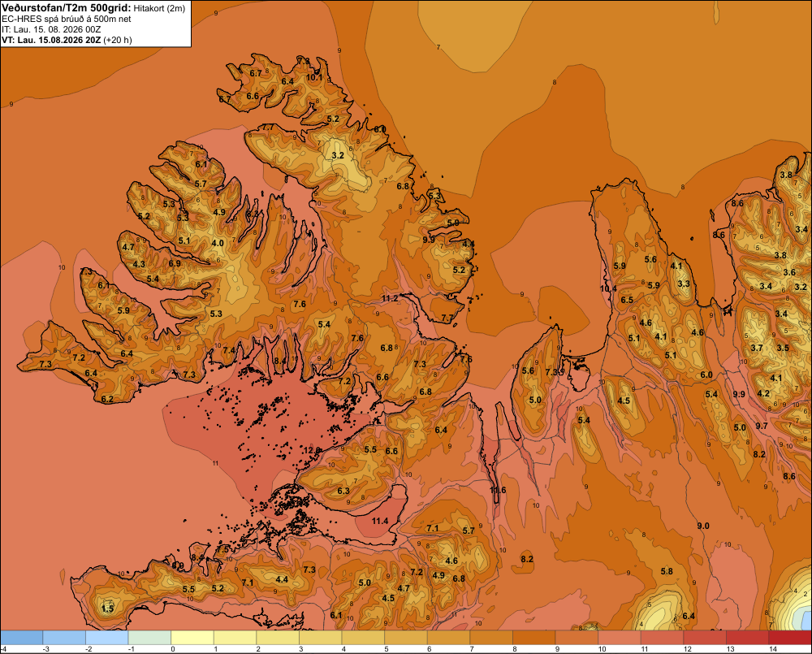This screenshot has width=812, height=654.
Task: Click the 3.2 temperature label on Drangajökull
Action: [338, 155]
